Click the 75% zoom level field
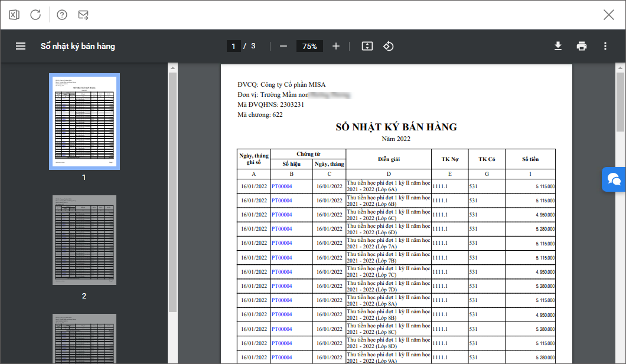This screenshot has height=364, width=626. click(x=309, y=46)
